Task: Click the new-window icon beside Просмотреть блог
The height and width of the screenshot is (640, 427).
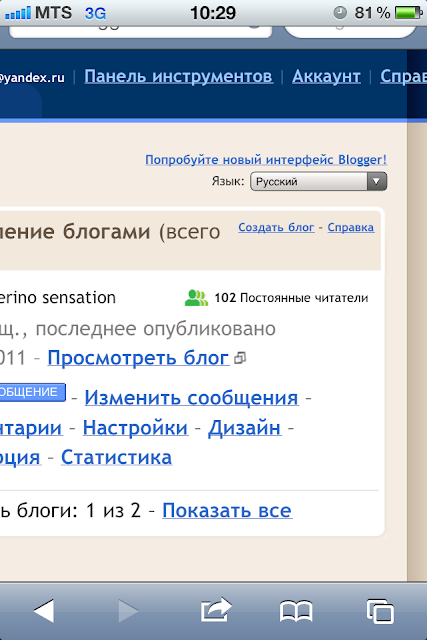Action: [240, 358]
